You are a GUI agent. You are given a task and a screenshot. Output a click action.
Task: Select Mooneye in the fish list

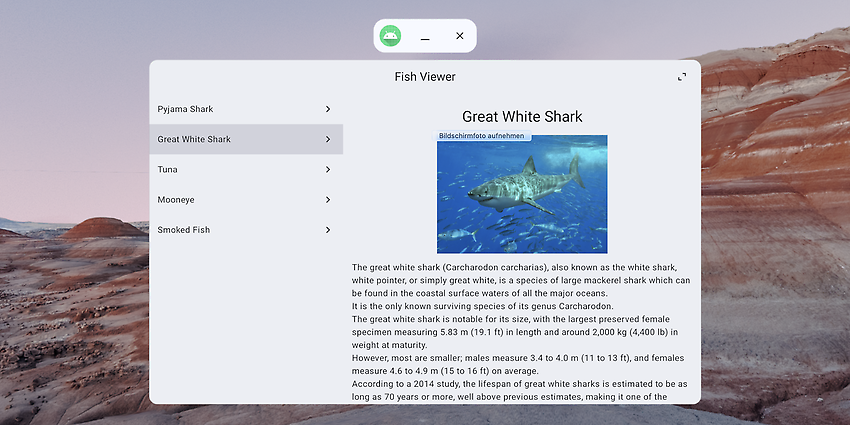click(246, 200)
